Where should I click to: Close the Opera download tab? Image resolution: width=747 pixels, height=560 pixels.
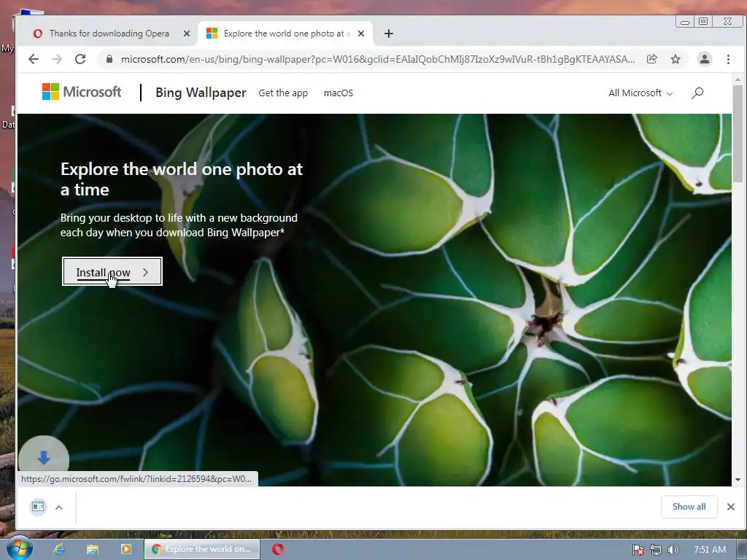pos(187,34)
